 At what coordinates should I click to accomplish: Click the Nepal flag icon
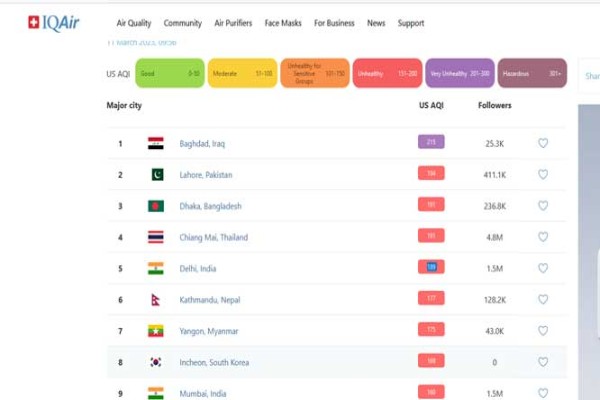pos(156,300)
